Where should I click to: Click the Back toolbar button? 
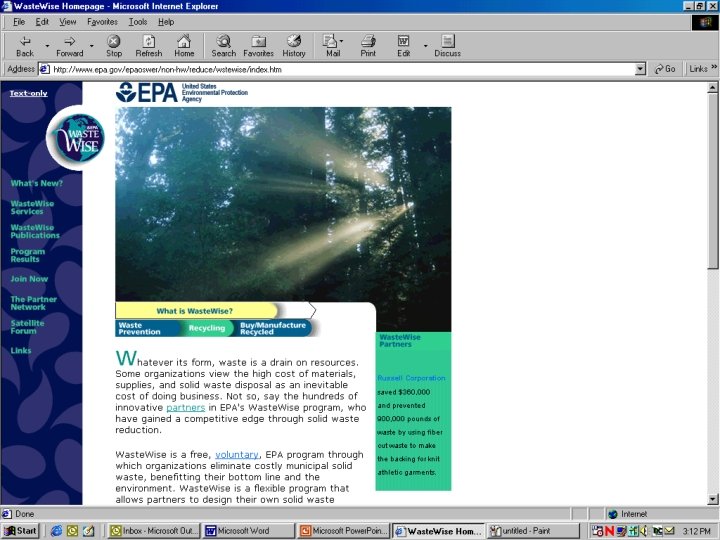25,46
